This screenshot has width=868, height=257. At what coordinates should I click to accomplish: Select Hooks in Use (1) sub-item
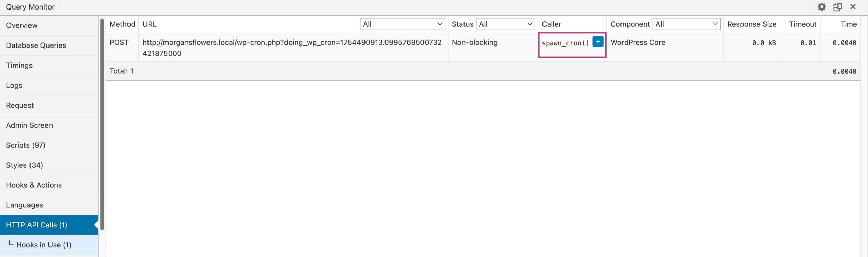coord(44,245)
